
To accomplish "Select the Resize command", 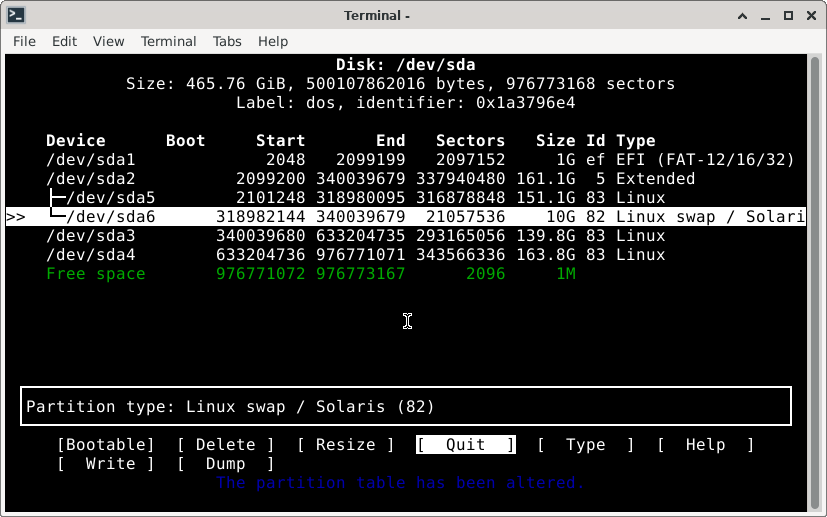I will tap(345, 445).
